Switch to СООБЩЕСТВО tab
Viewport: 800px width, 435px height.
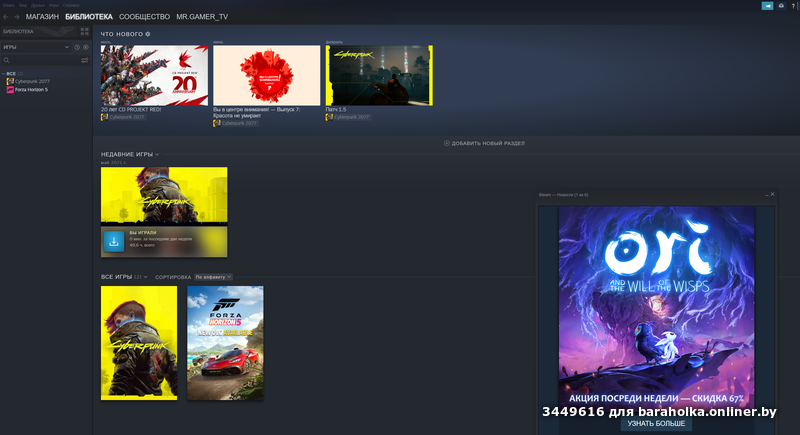pos(144,17)
